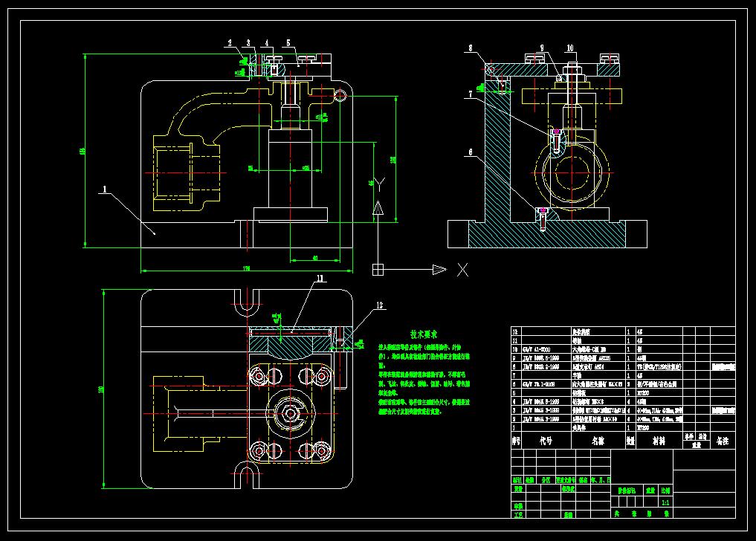Screen dimensions: 756x541
Task: Select balloon callout 2 above front view
Action: (230, 43)
